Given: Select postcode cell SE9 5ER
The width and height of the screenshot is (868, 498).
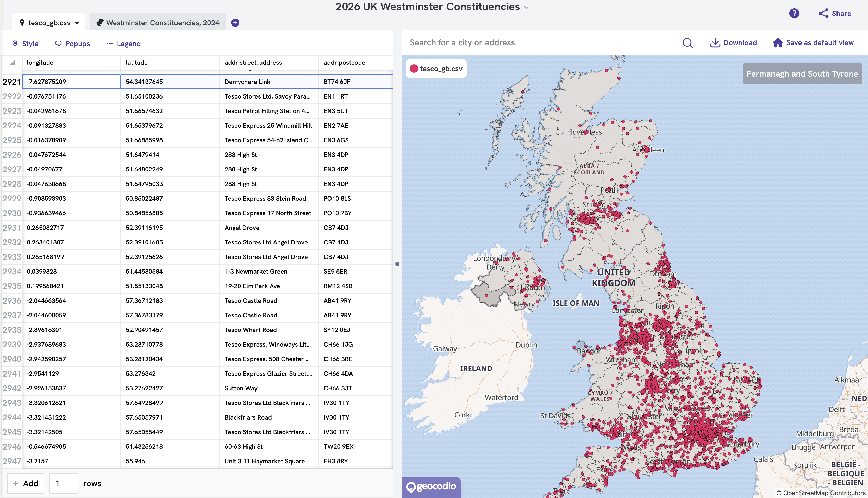Looking at the screenshot, I should (355, 271).
